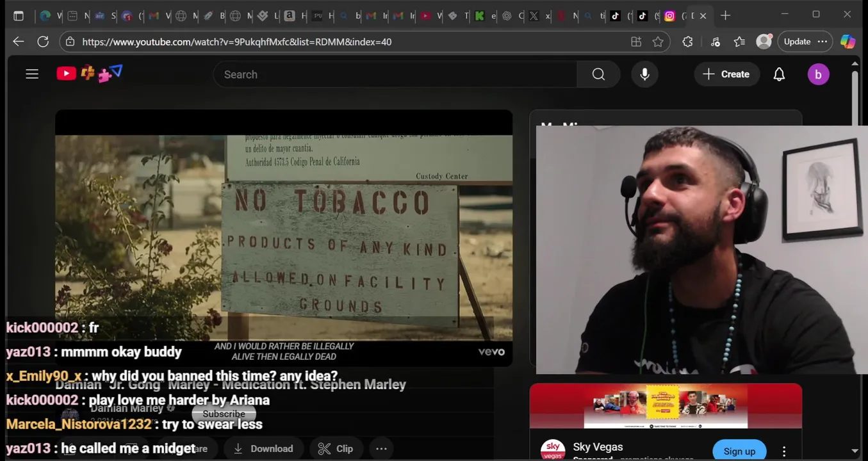Image resolution: width=868 pixels, height=461 pixels.
Task: Add page to favorites star icon
Action: [658, 42]
